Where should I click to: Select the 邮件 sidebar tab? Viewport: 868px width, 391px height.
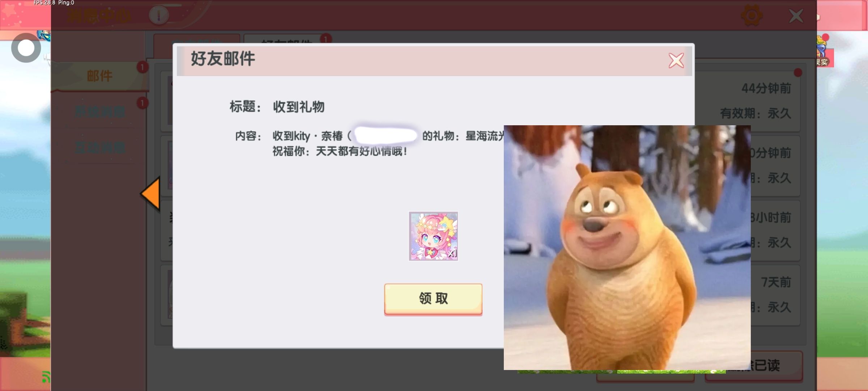click(x=99, y=76)
